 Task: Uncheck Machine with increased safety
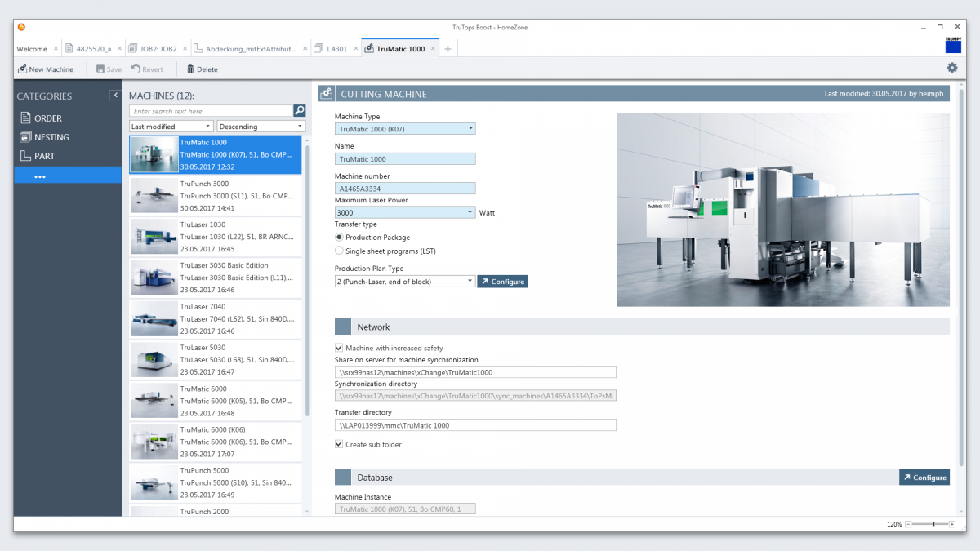(x=339, y=347)
